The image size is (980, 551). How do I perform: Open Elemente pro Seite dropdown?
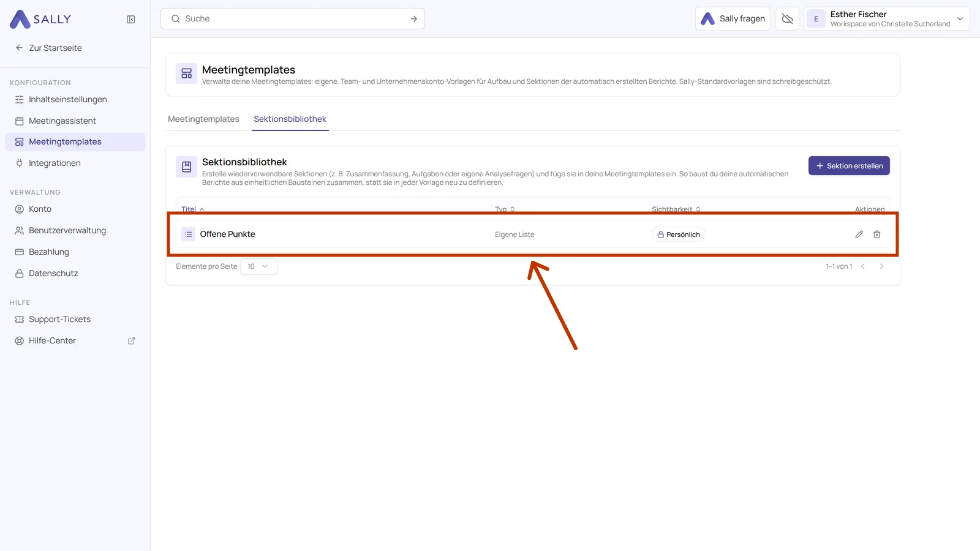tap(258, 266)
